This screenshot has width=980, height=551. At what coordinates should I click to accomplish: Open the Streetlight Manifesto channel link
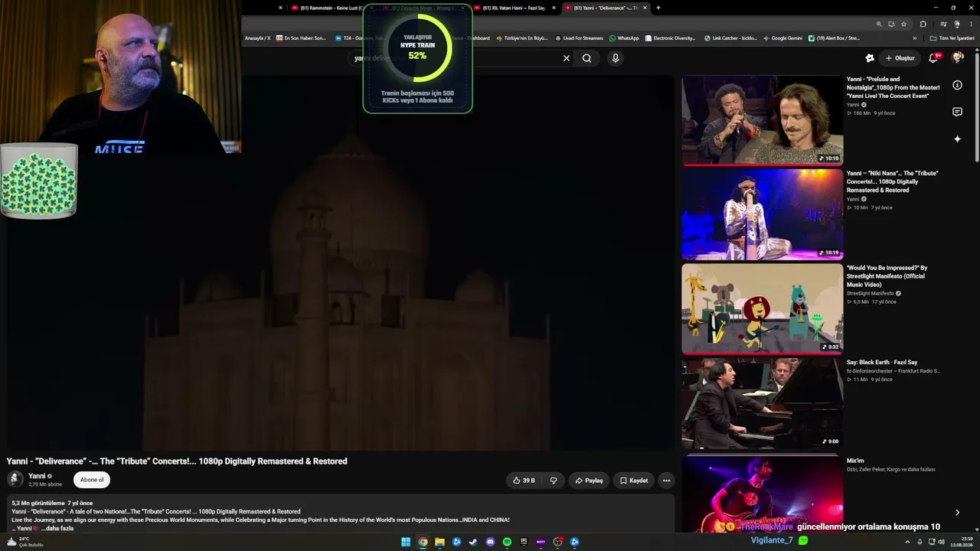point(870,293)
